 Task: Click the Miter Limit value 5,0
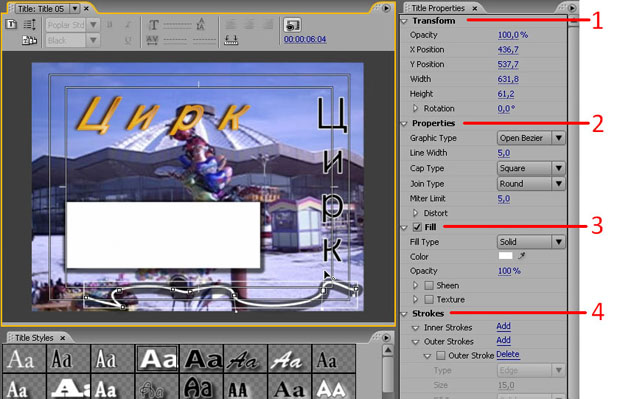point(504,199)
